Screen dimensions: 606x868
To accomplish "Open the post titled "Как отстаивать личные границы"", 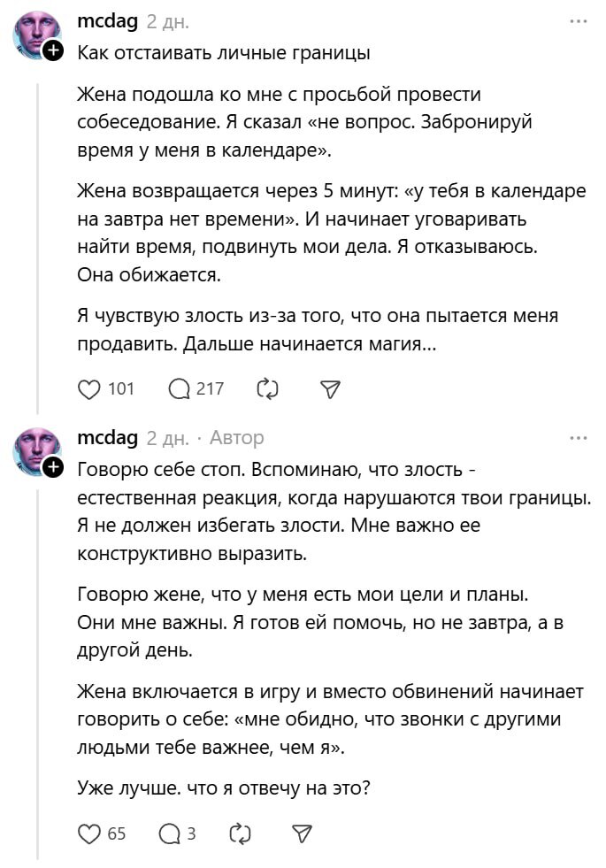I will point(223,52).
